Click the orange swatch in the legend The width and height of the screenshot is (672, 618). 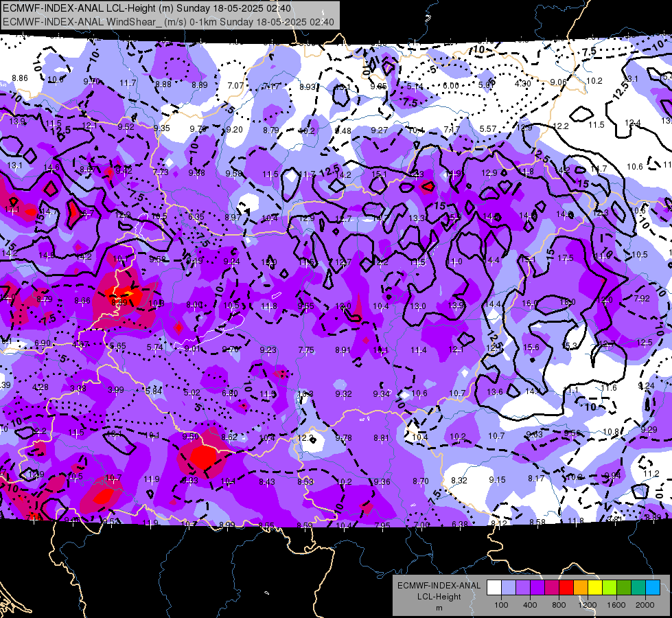581,588
